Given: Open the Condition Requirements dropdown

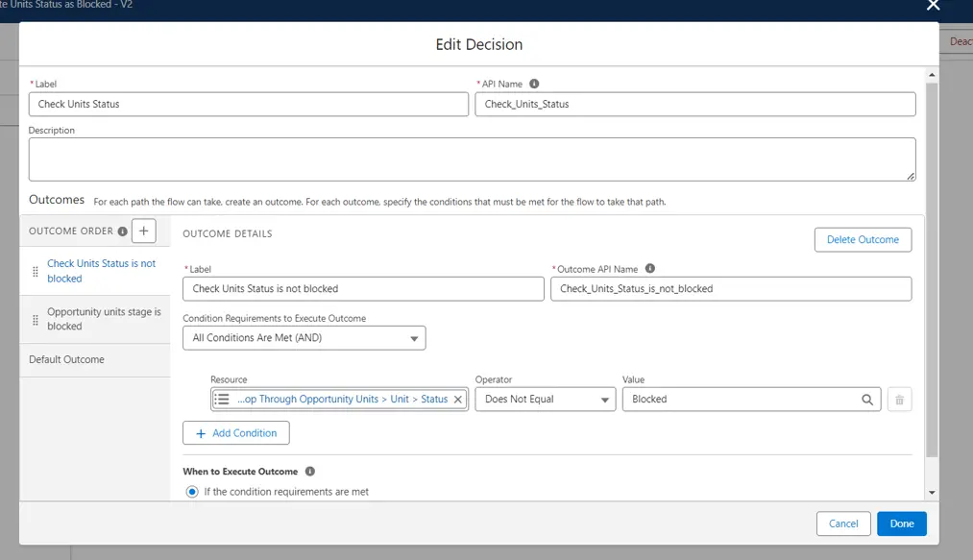Looking at the screenshot, I should [x=304, y=338].
